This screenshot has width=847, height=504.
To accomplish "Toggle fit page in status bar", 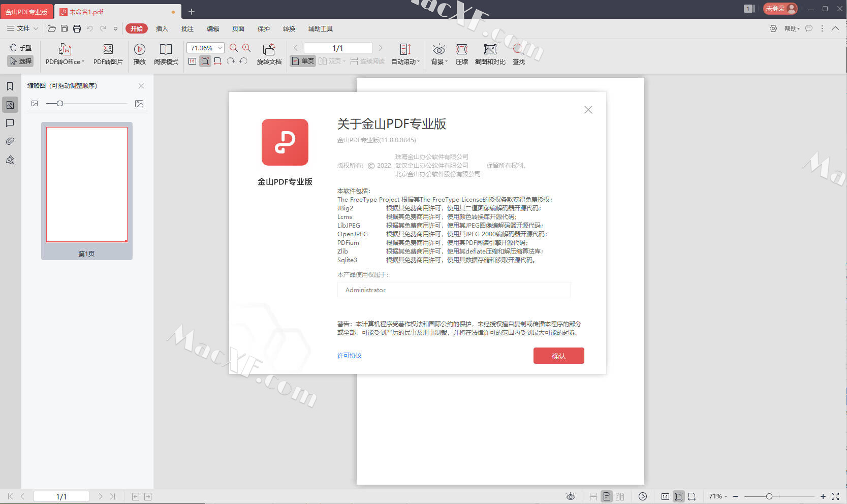I will click(679, 496).
